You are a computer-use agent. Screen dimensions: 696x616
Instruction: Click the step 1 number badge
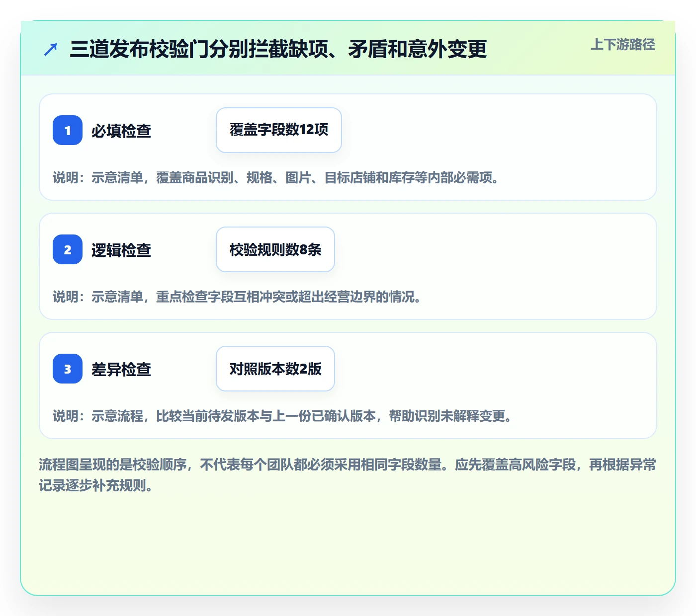tap(68, 130)
